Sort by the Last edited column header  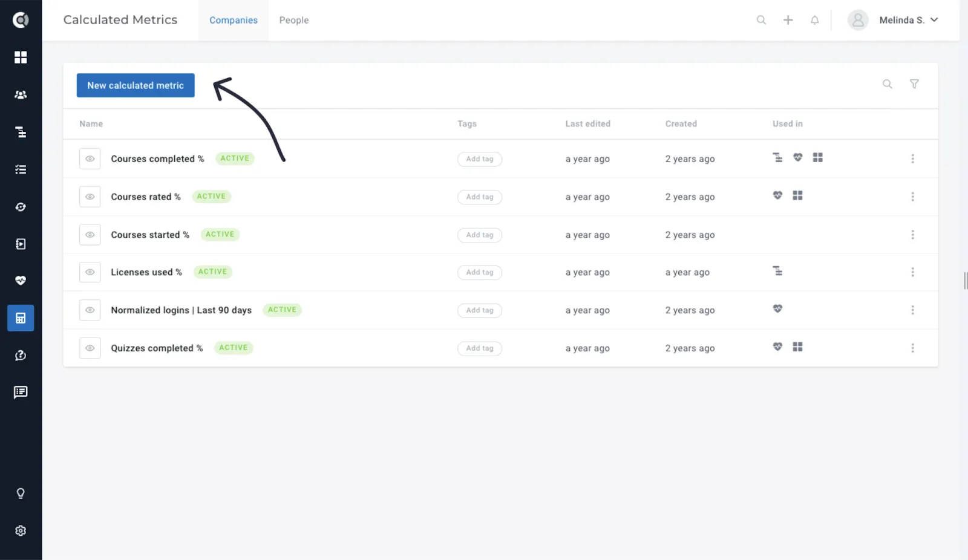(588, 124)
